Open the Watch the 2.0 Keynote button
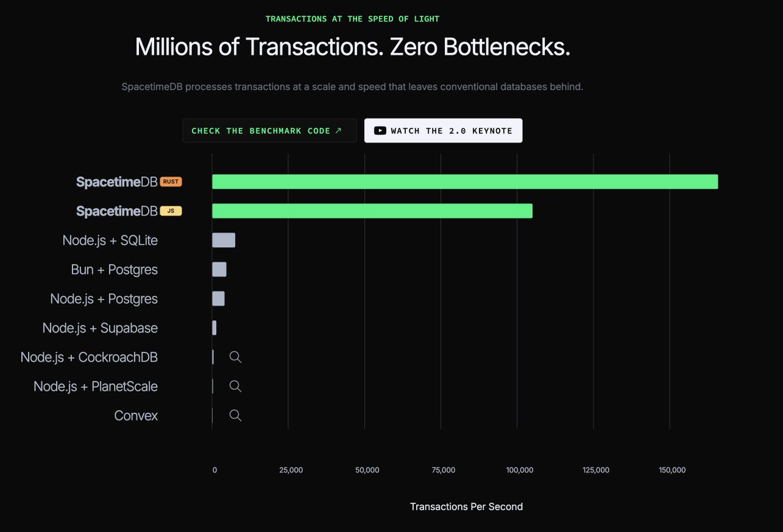Image resolution: width=783 pixels, height=532 pixels. click(443, 130)
